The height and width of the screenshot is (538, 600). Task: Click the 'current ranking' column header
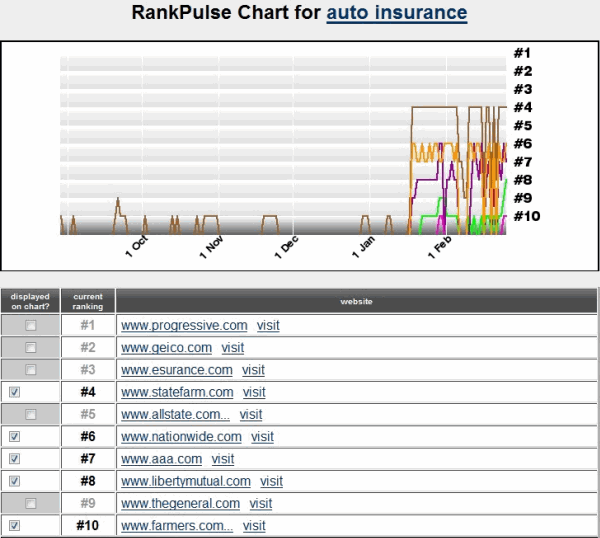click(88, 301)
